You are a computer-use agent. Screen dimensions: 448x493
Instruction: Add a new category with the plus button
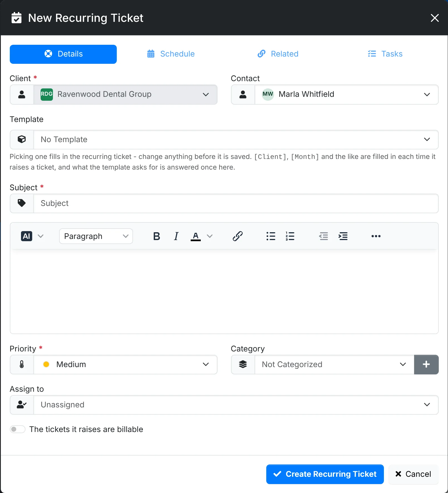tap(426, 364)
